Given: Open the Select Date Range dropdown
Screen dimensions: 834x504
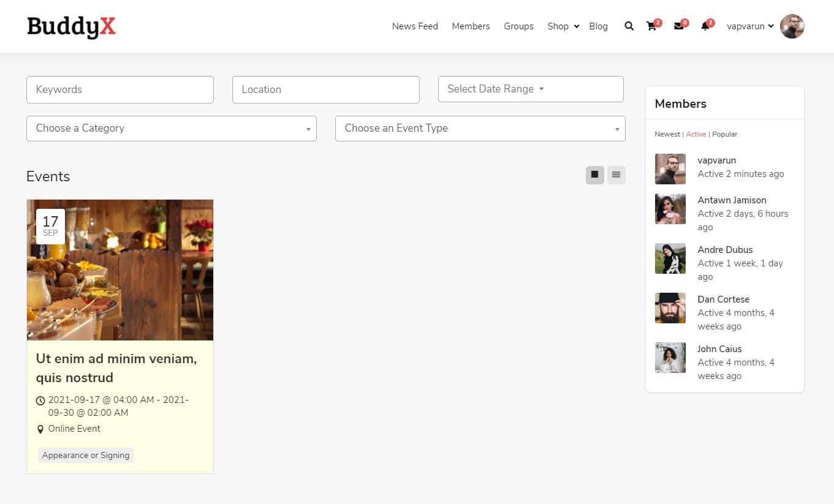Looking at the screenshot, I should [531, 89].
